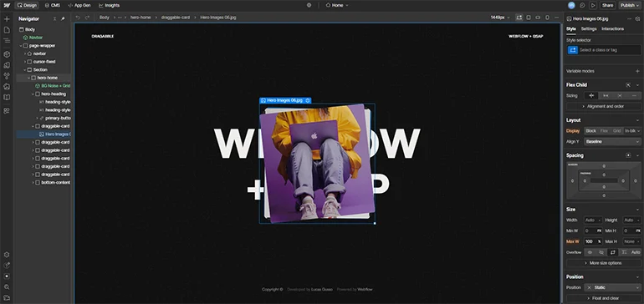The height and width of the screenshot is (304, 644).
Task: Click Body in the breadcrumb
Action: (105, 18)
